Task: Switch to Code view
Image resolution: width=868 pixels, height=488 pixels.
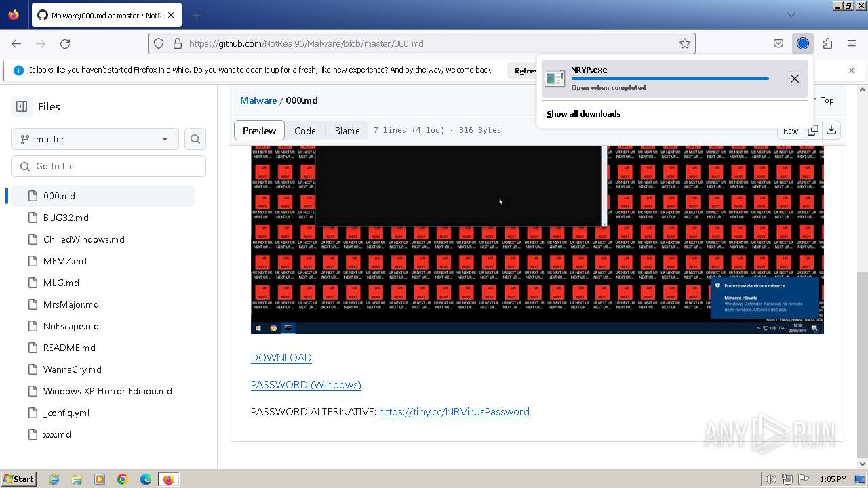Action: (x=305, y=131)
